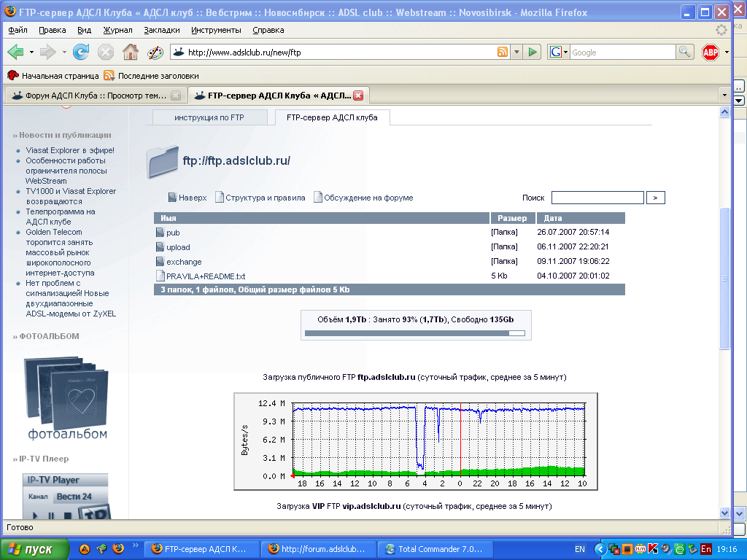Viewport: 747px width, 560px height.
Task: Open the Google search engine dropdown
Action: click(x=559, y=52)
